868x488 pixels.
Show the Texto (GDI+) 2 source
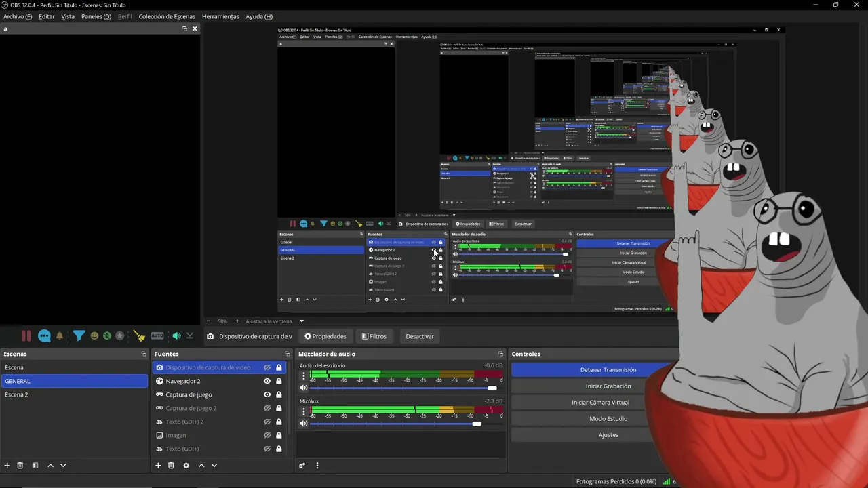coord(267,422)
